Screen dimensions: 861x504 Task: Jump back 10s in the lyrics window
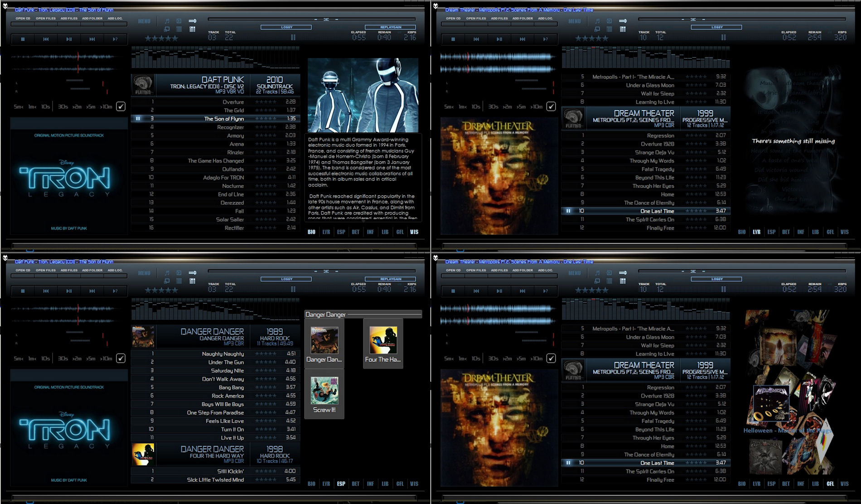click(x=476, y=107)
